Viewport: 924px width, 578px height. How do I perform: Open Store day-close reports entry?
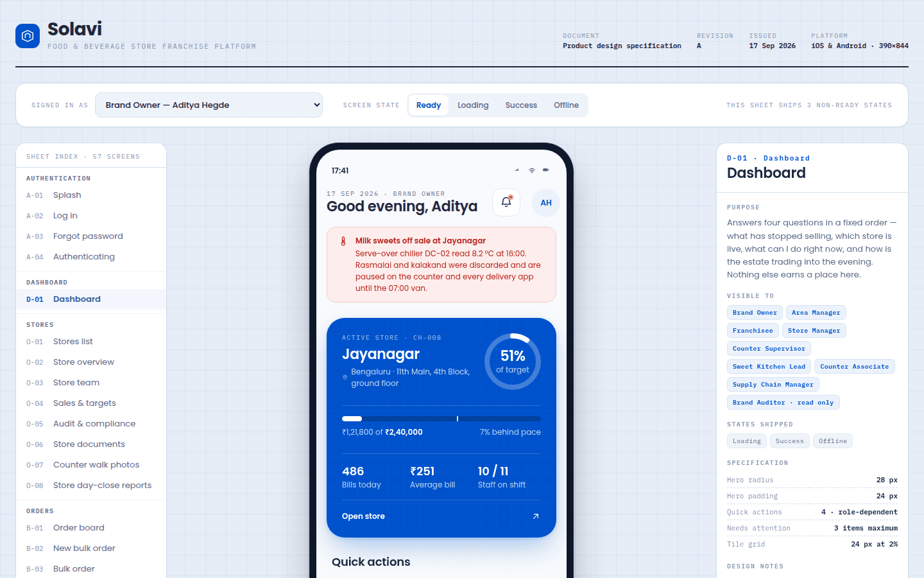tap(91, 486)
